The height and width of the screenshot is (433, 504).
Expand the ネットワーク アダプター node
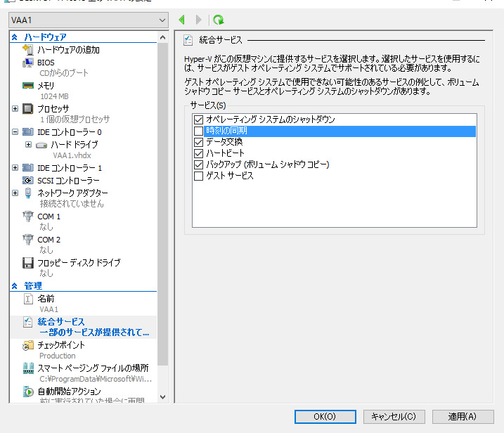15,193
